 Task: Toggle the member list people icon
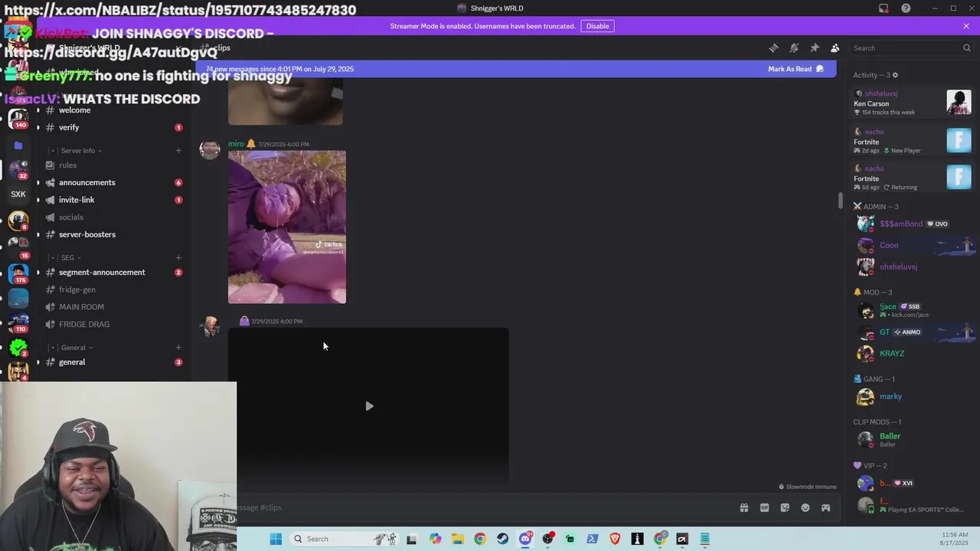835,48
